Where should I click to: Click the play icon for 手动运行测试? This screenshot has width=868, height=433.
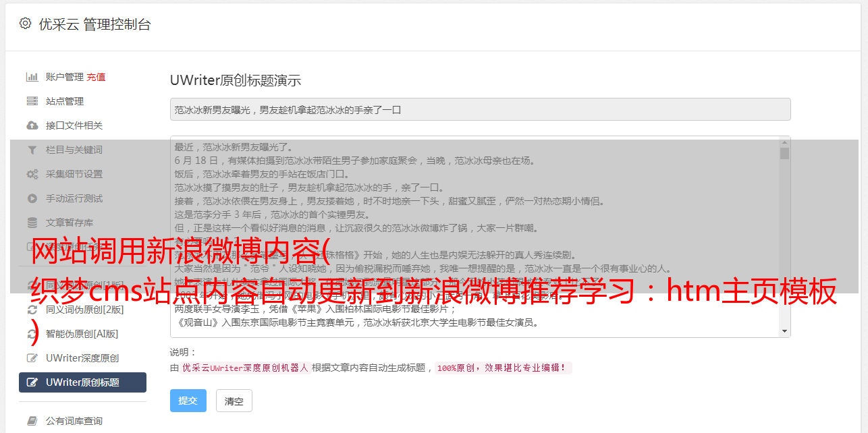32,198
